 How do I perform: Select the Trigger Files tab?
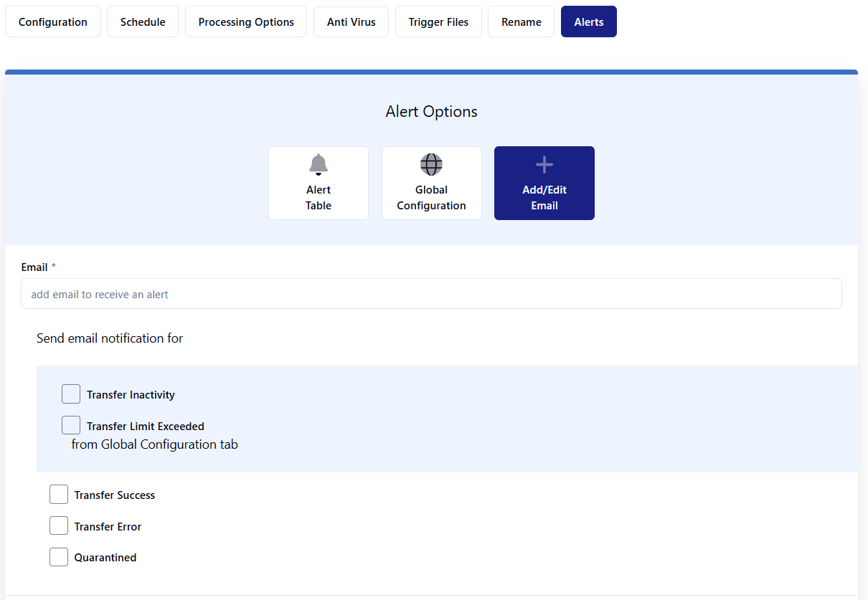(438, 22)
